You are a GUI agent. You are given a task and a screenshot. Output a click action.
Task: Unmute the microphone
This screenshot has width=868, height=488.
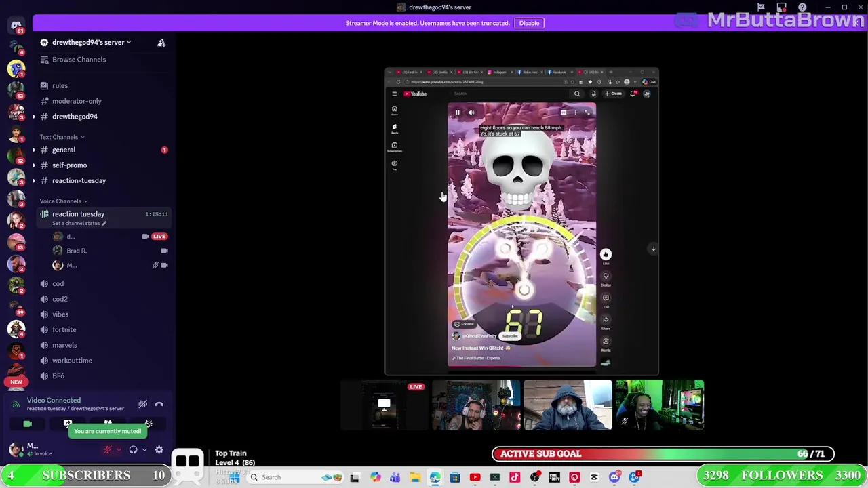[107, 450]
